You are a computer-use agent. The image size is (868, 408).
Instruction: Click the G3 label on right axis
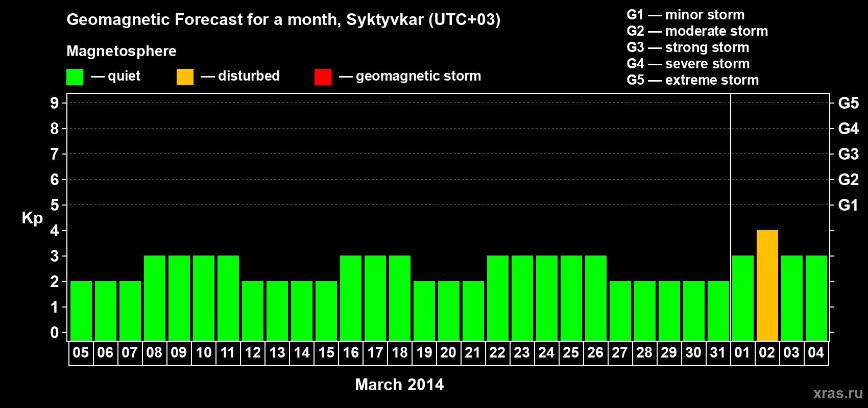[x=849, y=154]
